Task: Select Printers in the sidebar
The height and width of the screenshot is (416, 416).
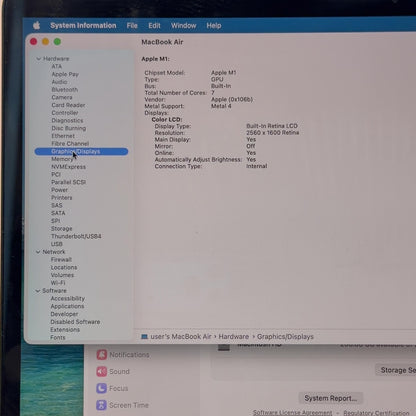Action: [x=62, y=198]
